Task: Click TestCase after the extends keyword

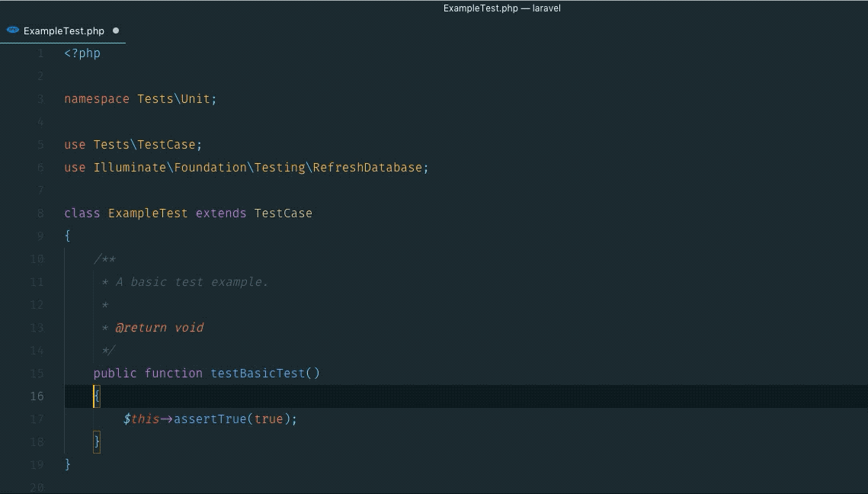Action: 283,213
